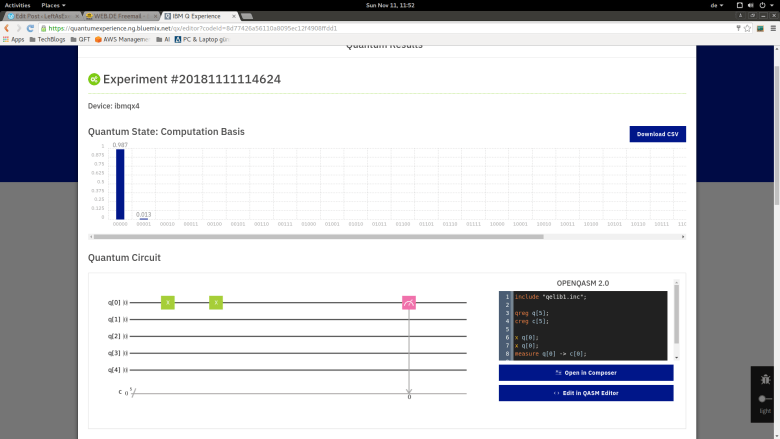Viewport: 780px width, 439px height.
Task: Open the QFT bookmark folder
Action: [x=81, y=39]
